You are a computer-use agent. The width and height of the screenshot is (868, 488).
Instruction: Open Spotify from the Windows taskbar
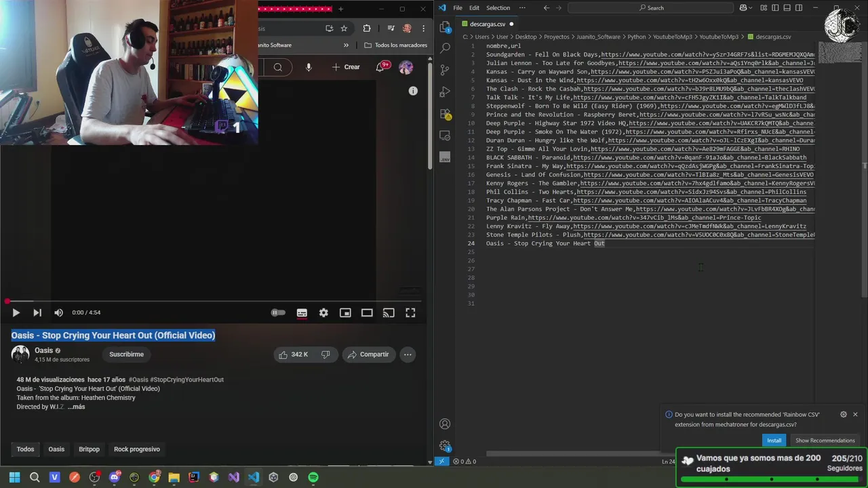[x=313, y=477]
